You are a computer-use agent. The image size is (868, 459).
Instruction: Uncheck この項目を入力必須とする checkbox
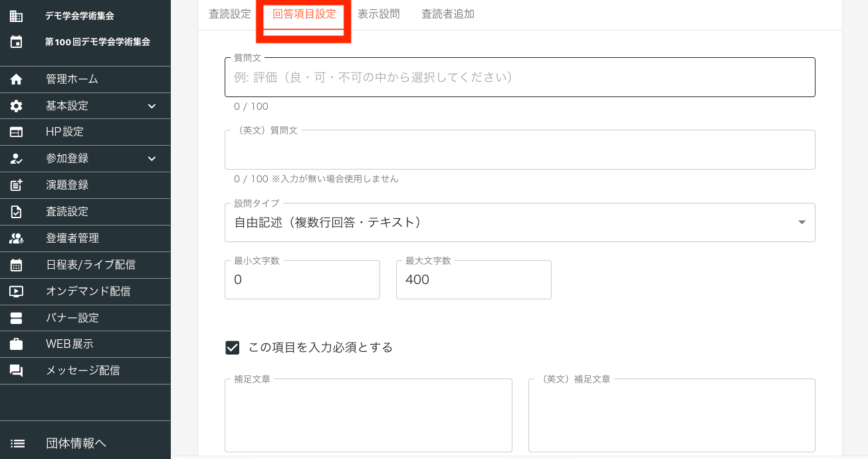pos(233,347)
